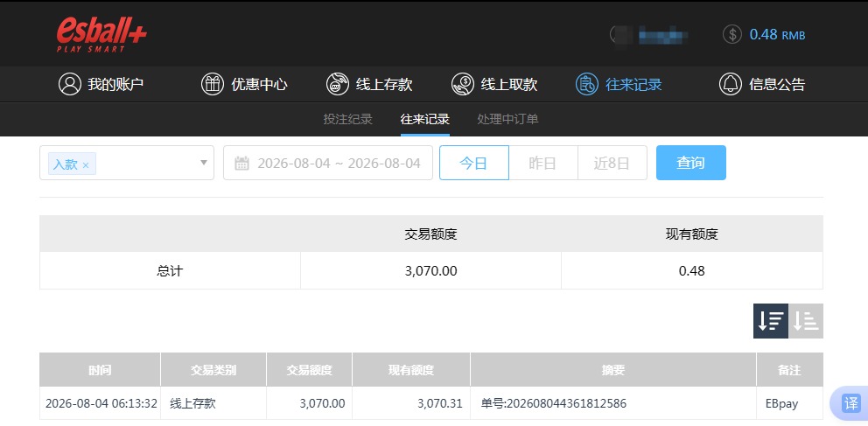This screenshot has width=868, height=426.
Task: Click the 2026-08-04 06:13:32 time cell
Action: [101, 403]
